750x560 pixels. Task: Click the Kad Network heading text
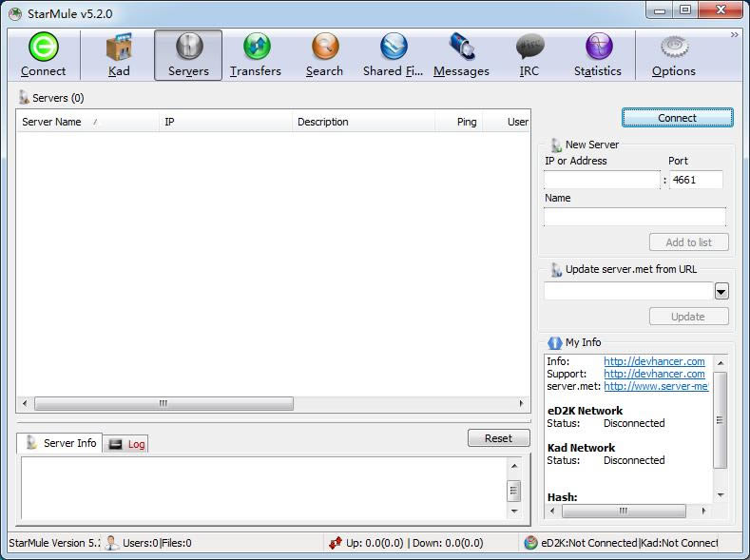pyautogui.click(x=581, y=448)
